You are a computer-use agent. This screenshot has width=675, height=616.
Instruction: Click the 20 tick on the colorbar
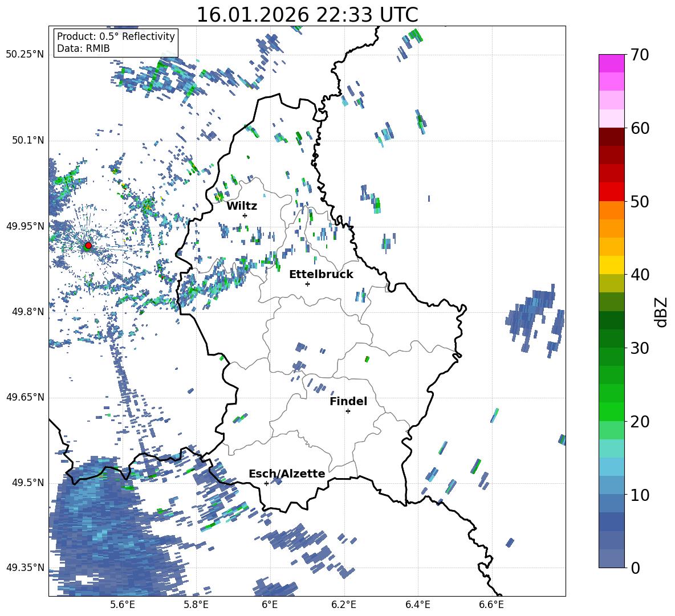639,422
